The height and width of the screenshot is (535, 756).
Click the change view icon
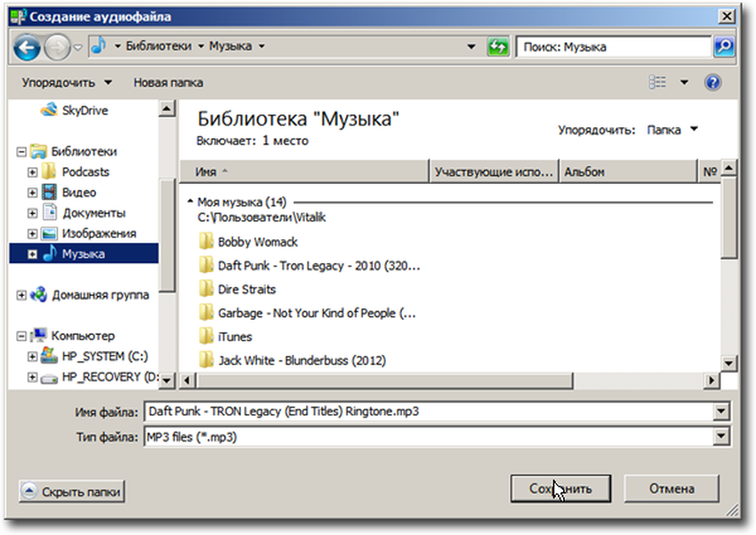657,83
